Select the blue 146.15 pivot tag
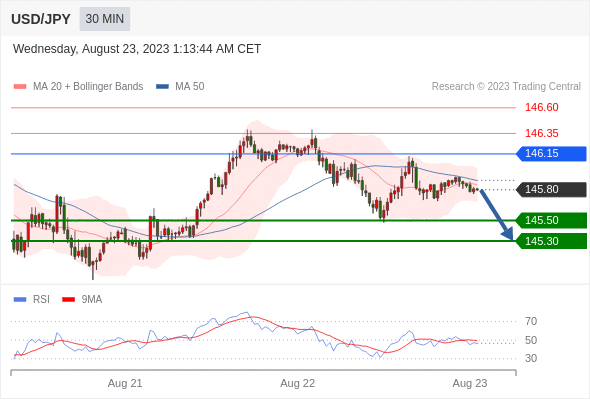Viewport: 590px width, 400px height. [x=551, y=154]
